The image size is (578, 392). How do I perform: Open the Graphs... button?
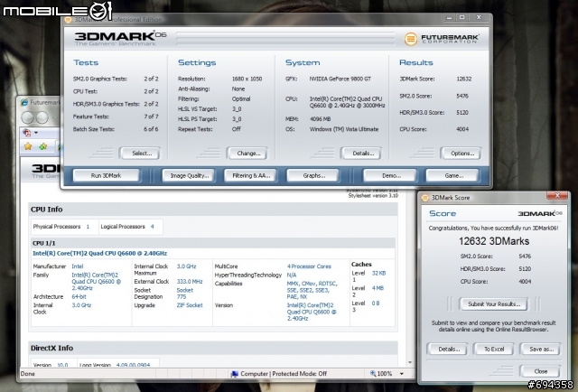[x=313, y=175]
